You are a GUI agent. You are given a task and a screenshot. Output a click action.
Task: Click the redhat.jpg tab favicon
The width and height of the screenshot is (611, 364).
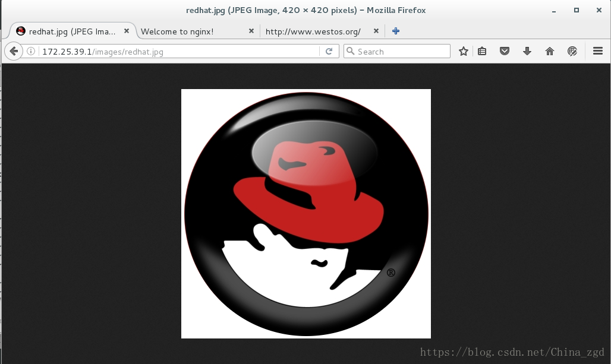coord(21,31)
